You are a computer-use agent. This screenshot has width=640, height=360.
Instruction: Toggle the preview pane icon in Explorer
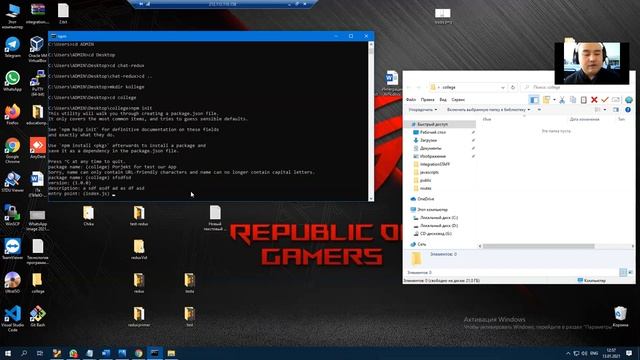click(x=616, y=110)
